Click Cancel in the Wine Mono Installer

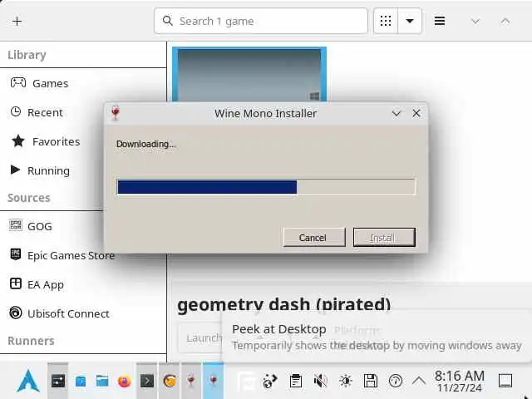point(314,238)
